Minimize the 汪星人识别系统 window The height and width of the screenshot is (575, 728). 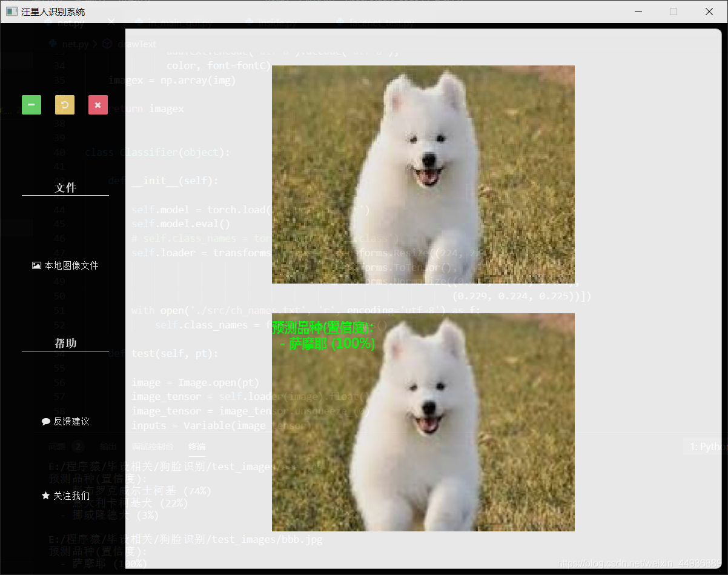(x=638, y=12)
